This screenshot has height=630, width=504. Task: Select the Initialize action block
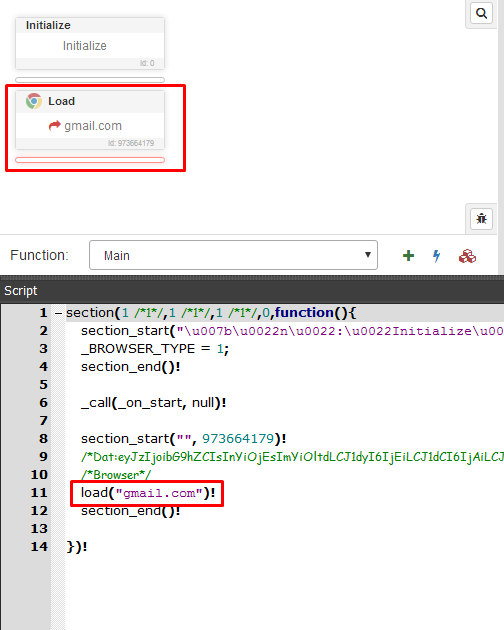pos(90,43)
